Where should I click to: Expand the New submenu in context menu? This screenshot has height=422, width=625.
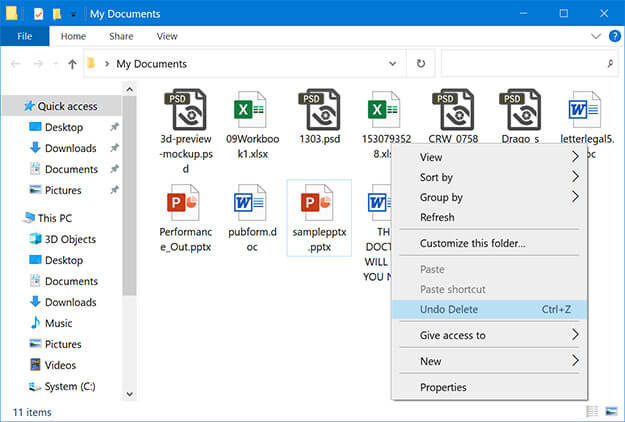(489, 361)
